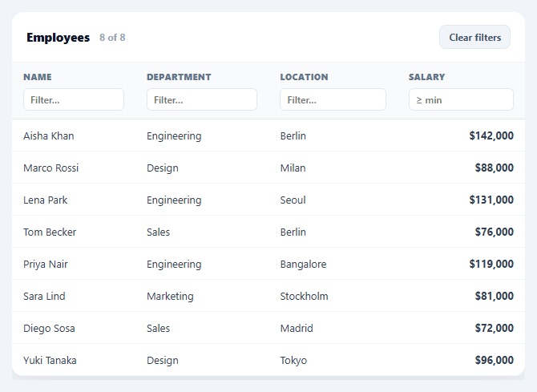Click the $72,000 salary value
Image resolution: width=537 pixels, height=392 pixels.
point(495,328)
